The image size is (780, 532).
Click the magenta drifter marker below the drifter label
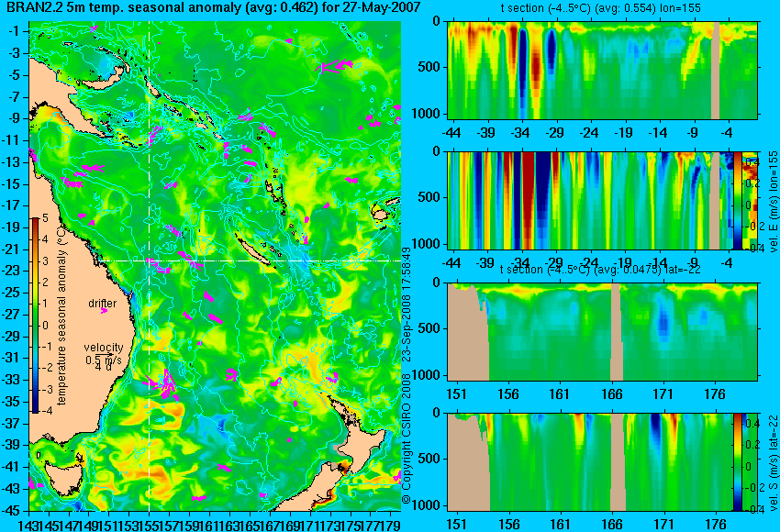(x=104, y=311)
